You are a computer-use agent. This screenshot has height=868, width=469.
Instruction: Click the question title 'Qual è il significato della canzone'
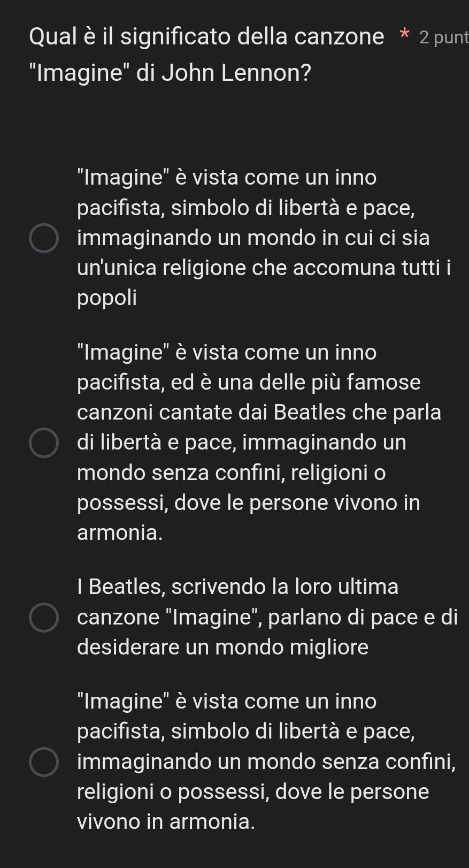(206, 37)
